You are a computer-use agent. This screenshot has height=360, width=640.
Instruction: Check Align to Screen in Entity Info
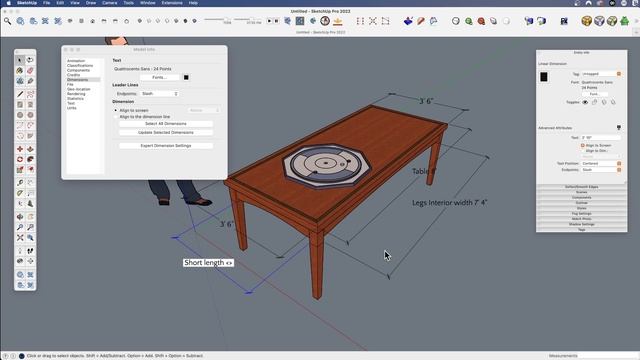click(x=582, y=145)
